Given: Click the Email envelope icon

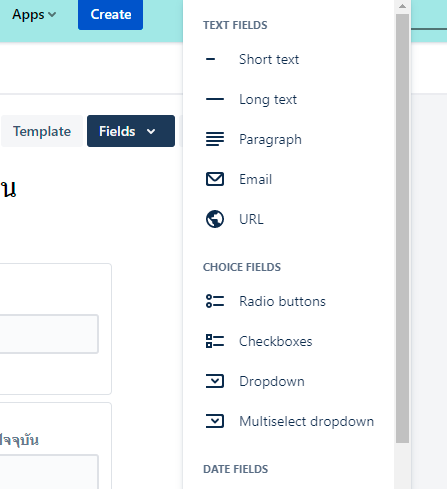Looking at the screenshot, I should coord(215,179).
